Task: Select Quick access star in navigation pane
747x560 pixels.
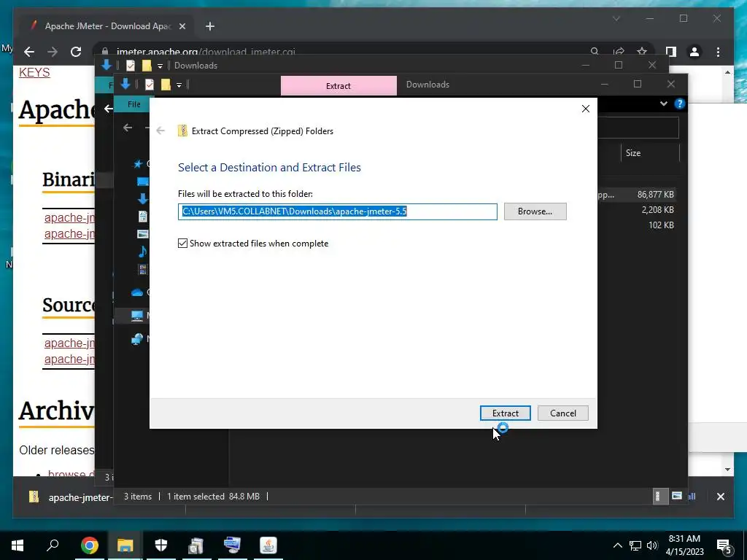Action: click(x=138, y=164)
